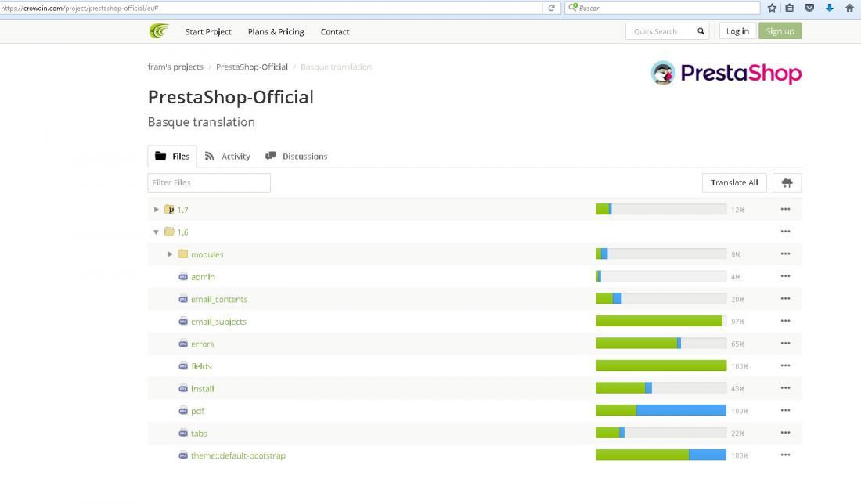Open the more options menu for 1.6
The height and width of the screenshot is (504, 861).
(x=785, y=232)
